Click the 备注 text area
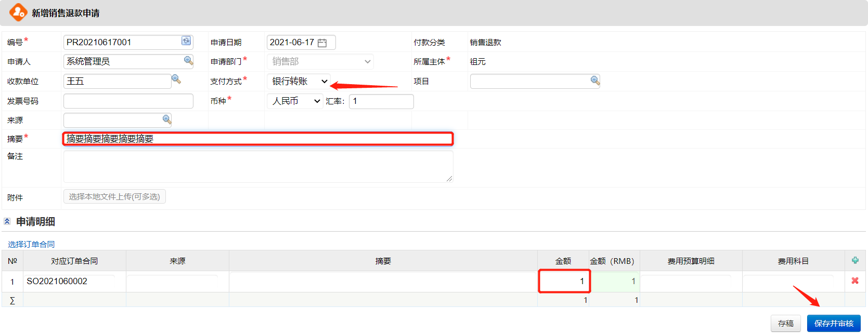Image resolution: width=868 pixels, height=334 pixels. click(258, 166)
